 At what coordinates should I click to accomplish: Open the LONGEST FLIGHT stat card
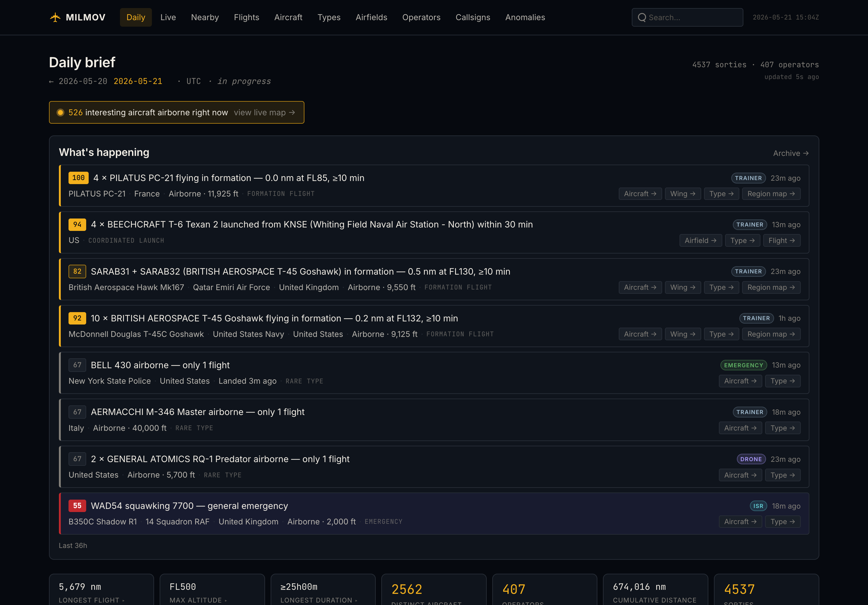(101, 590)
